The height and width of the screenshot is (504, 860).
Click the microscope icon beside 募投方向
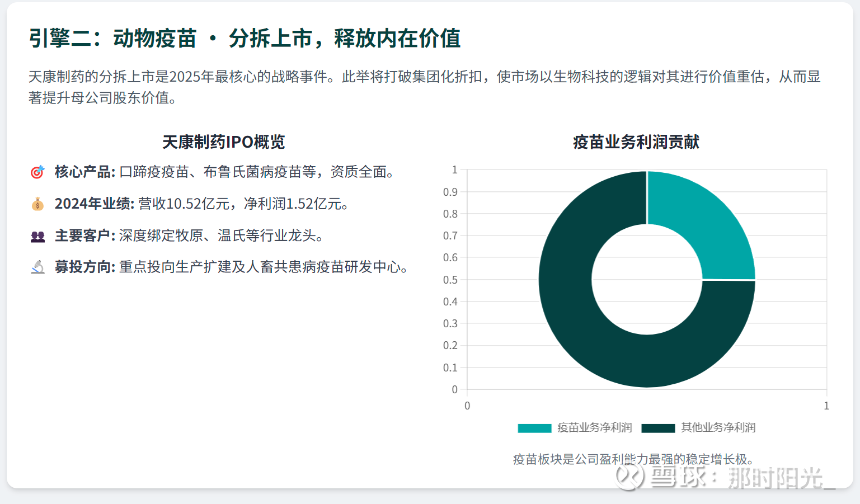click(x=37, y=267)
